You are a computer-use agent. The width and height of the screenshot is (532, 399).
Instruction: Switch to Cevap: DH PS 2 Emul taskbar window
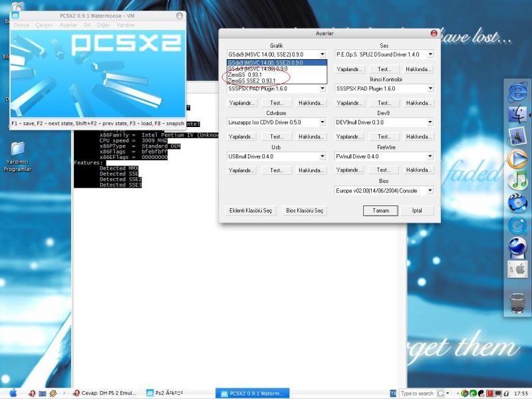click(104, 393)
